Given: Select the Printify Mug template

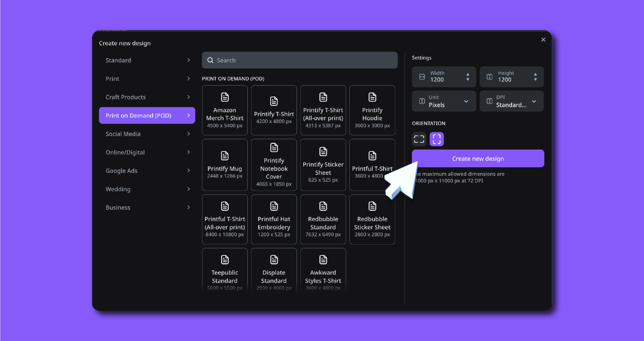Looking at the screenshot, I should (225, 165).
